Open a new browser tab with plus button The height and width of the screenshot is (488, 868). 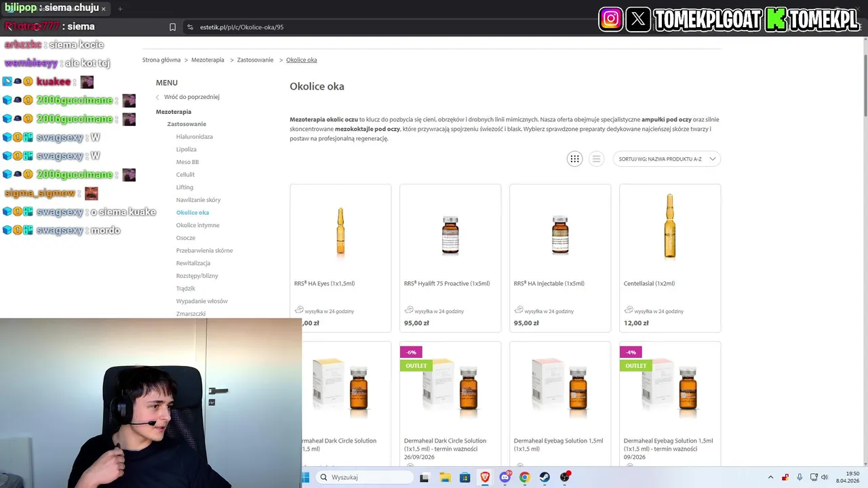coord(120,9)
